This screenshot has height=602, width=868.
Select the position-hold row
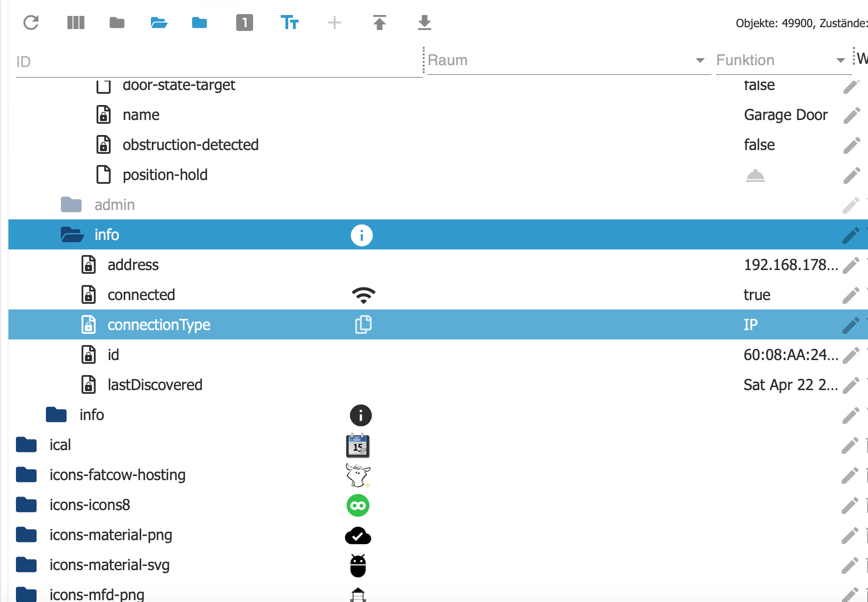click(438, 175)
